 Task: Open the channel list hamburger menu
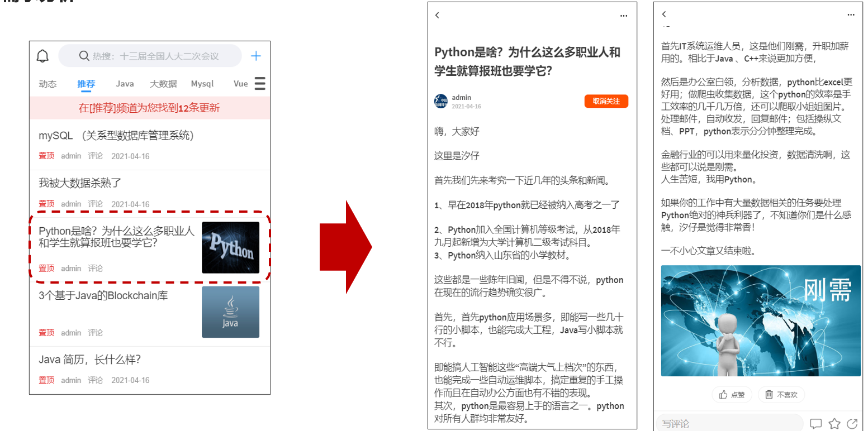(x=260, y=84)
